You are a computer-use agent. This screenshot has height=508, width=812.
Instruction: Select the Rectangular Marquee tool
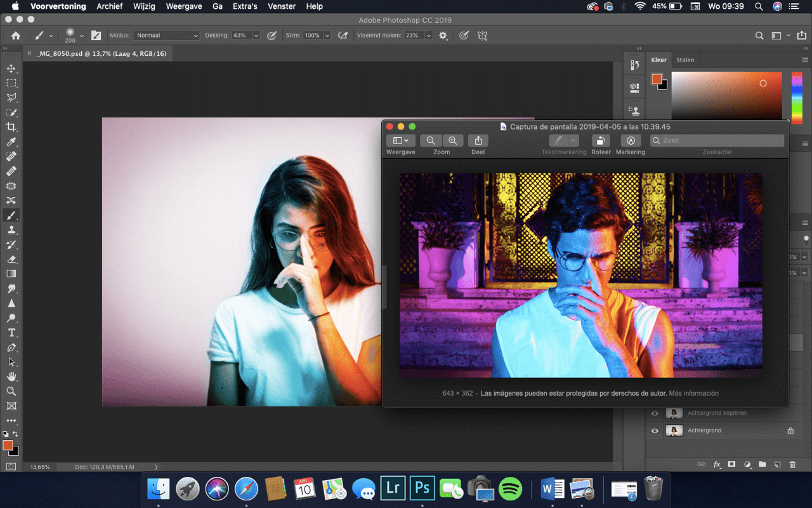11,83
